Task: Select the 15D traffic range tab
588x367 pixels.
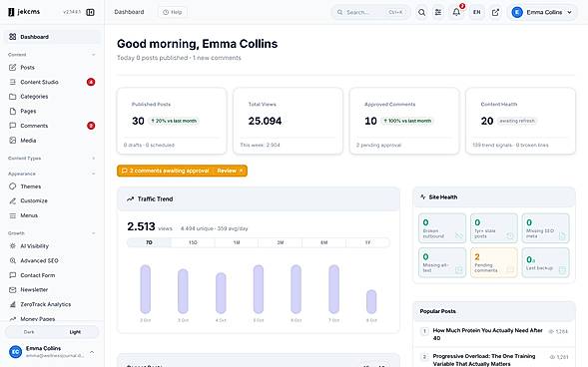Action: (193, 242)
